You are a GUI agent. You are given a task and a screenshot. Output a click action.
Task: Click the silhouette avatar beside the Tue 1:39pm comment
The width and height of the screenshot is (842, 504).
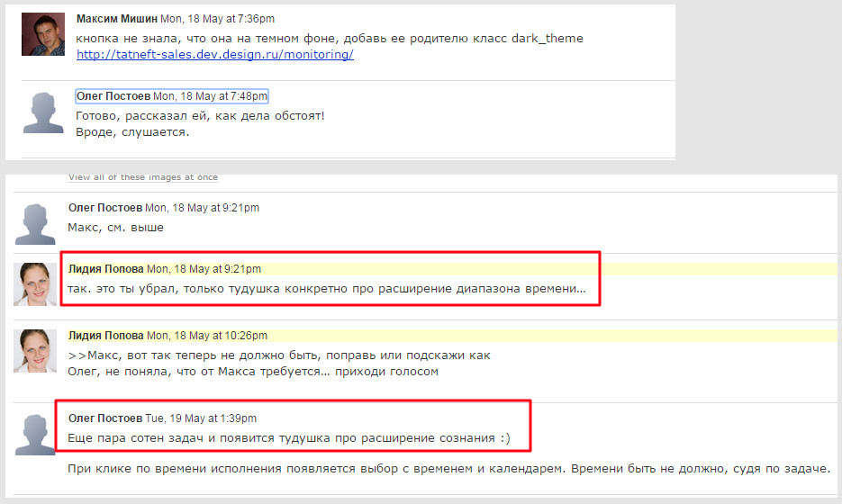coord(36,434)
